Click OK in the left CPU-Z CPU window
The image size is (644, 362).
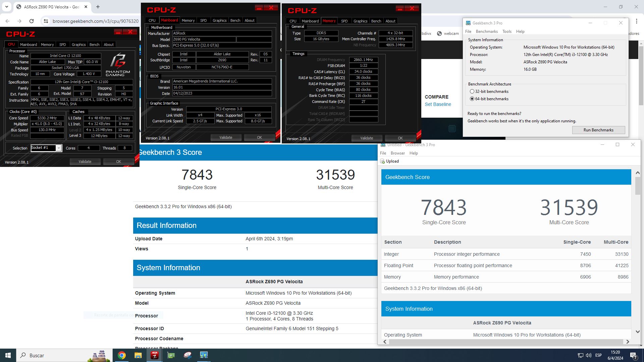(x=118, y=162)
